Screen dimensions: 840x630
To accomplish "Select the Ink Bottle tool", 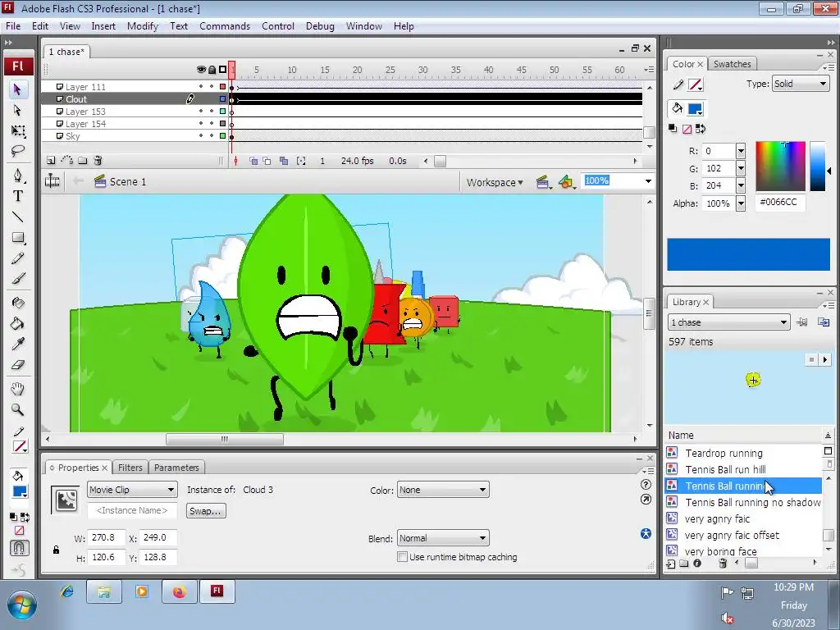I will coord(18,303).
